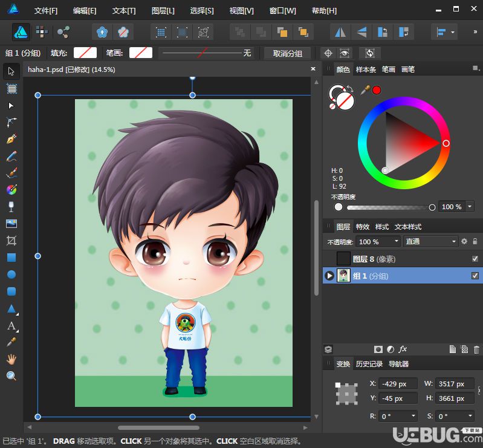Click Flip Vertical in toolbar

click(361, 32)
